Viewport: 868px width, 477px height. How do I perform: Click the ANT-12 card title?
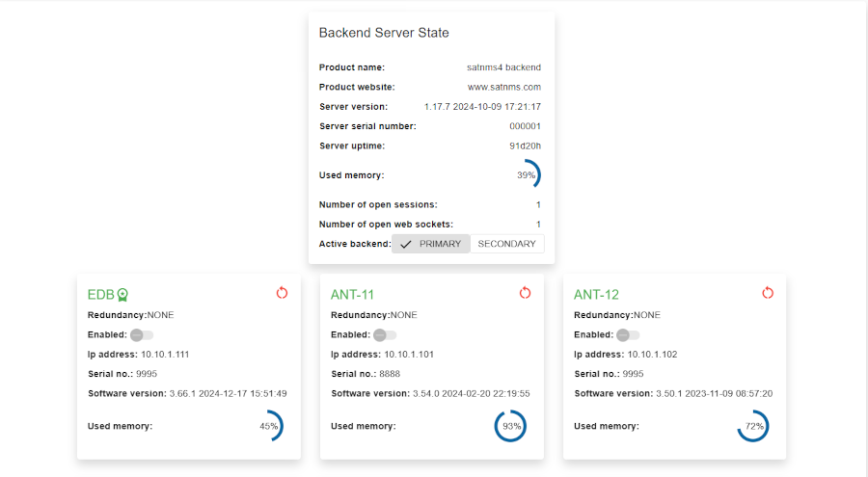596,295
